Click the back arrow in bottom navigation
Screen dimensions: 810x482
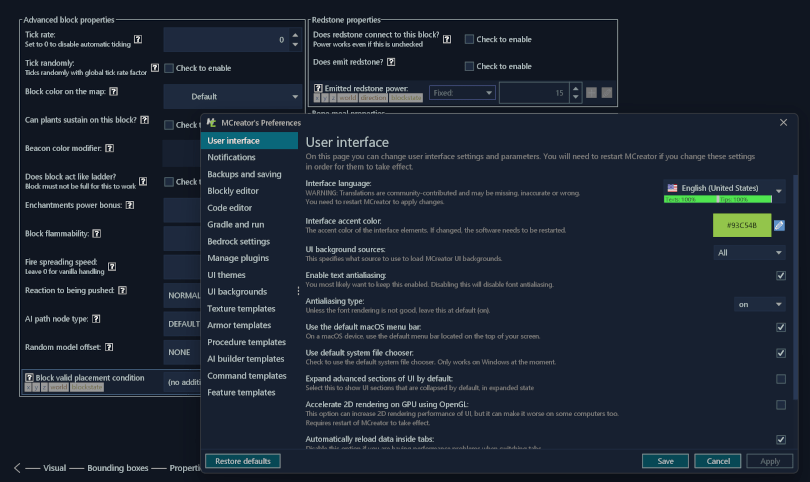coord(17,468)
